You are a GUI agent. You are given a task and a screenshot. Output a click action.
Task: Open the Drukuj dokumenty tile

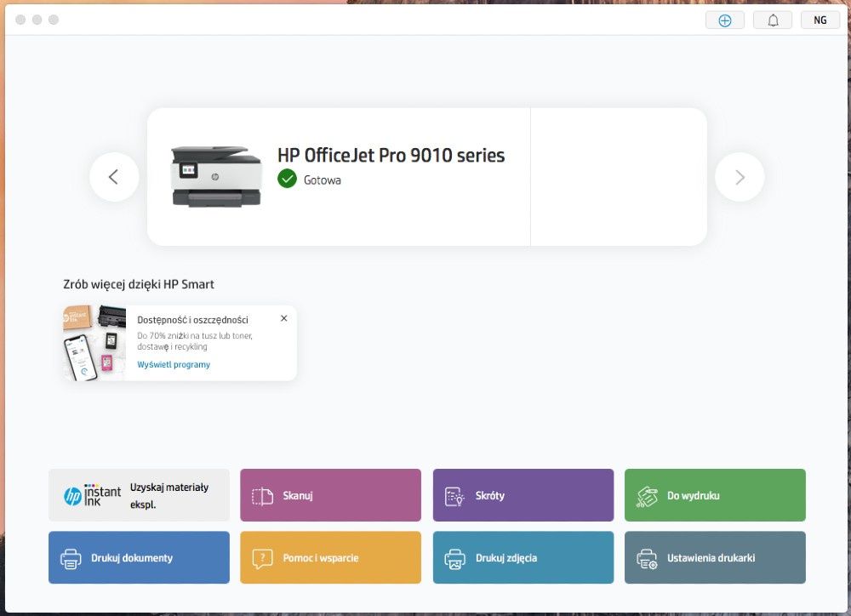tap(139, 557)
